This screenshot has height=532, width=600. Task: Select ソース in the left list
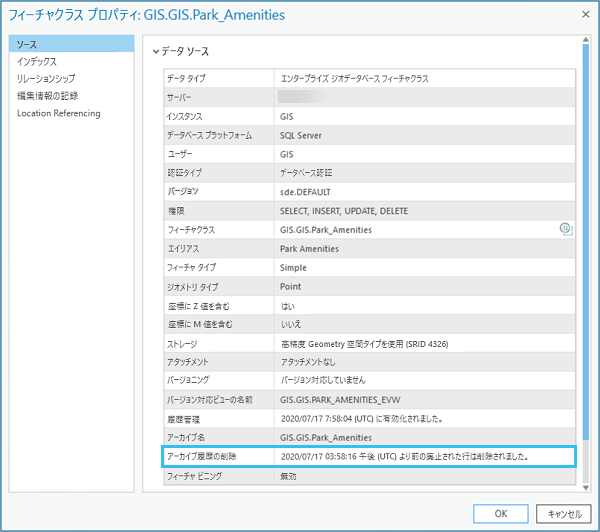(x=70, y=43)
